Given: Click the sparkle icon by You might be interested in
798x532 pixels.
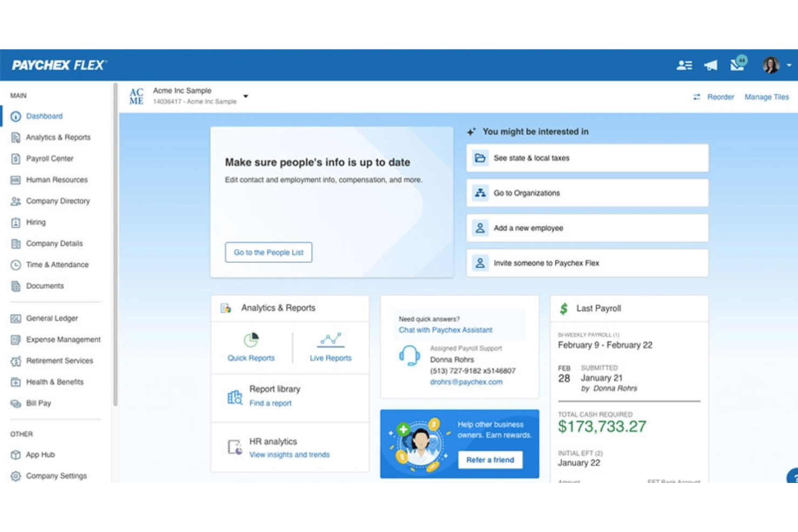Looking at the screenshot, I should pyautogui.click(x=471, y=132).
